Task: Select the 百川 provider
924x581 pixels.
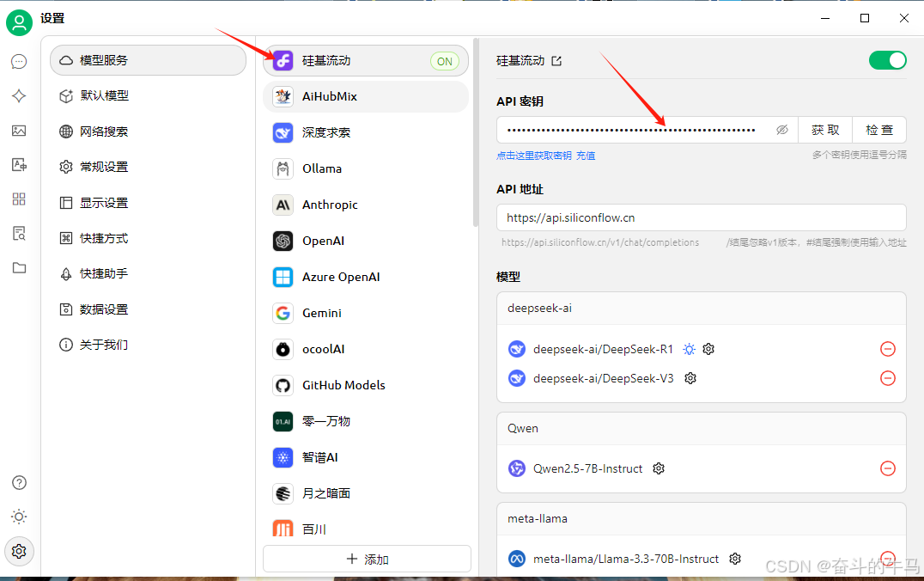Action: point(365,528)
